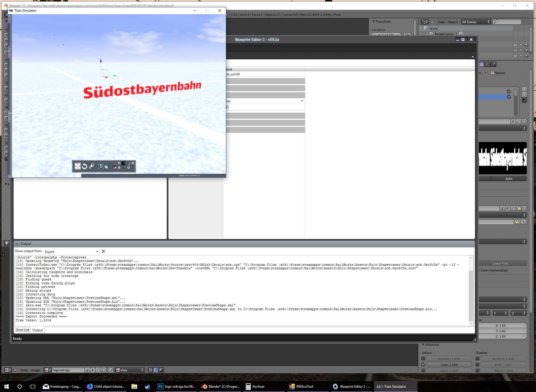The width and height of the screenshot is (536, 392).
Task: Open the Image menu in Blender's image editor
Action: click(x=35, y=370)
